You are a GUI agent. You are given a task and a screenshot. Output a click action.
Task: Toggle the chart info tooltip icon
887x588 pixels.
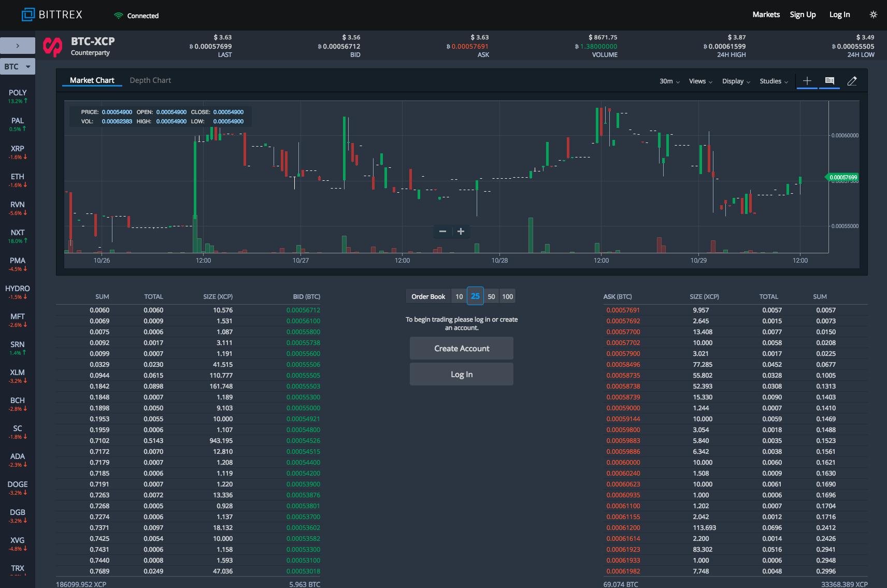829,81
